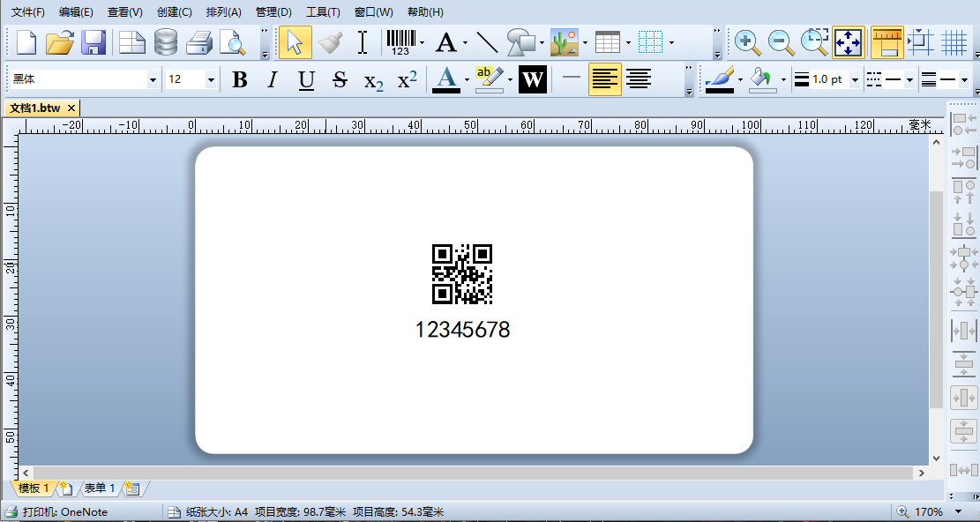The width and height of the screenshot is (980, 522).
Task: Expand the text tool dropdown arrow
Action: (x=466, y=43)
